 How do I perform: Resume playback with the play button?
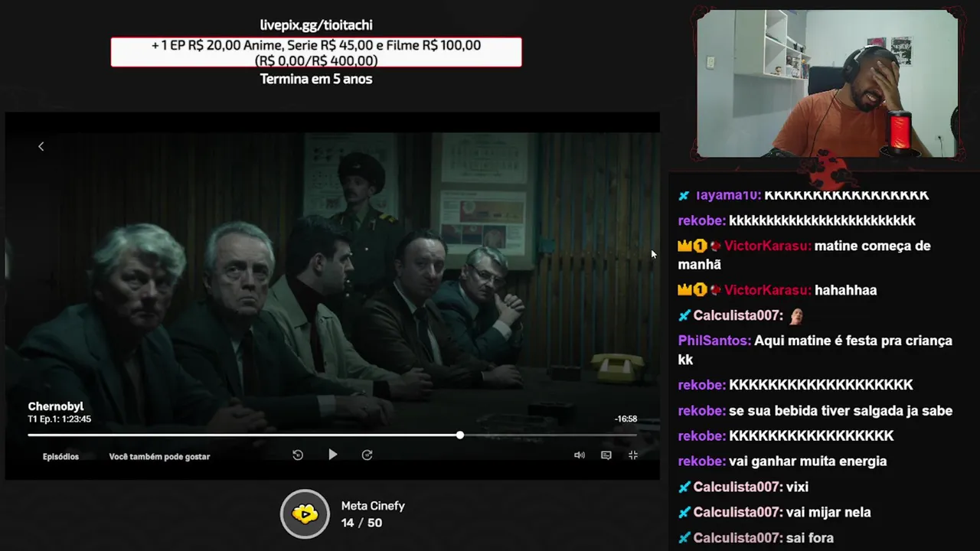coord(332,455)
